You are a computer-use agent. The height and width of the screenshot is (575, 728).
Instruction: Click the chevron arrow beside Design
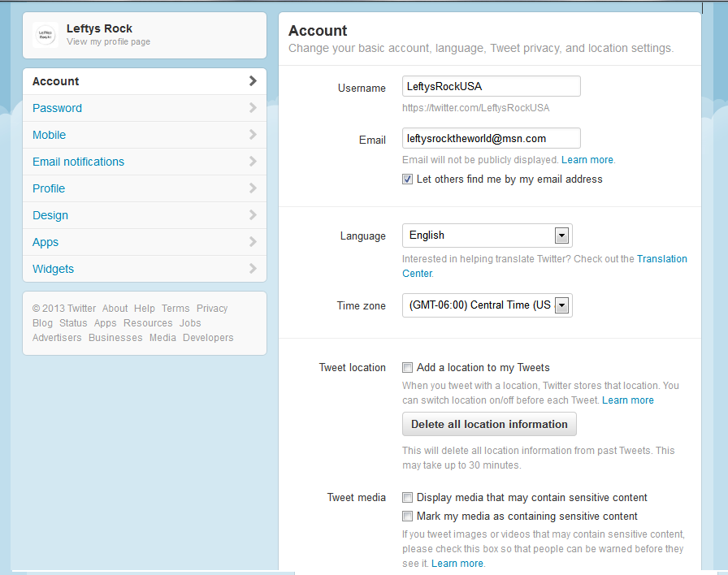click(x=253, y=215)
